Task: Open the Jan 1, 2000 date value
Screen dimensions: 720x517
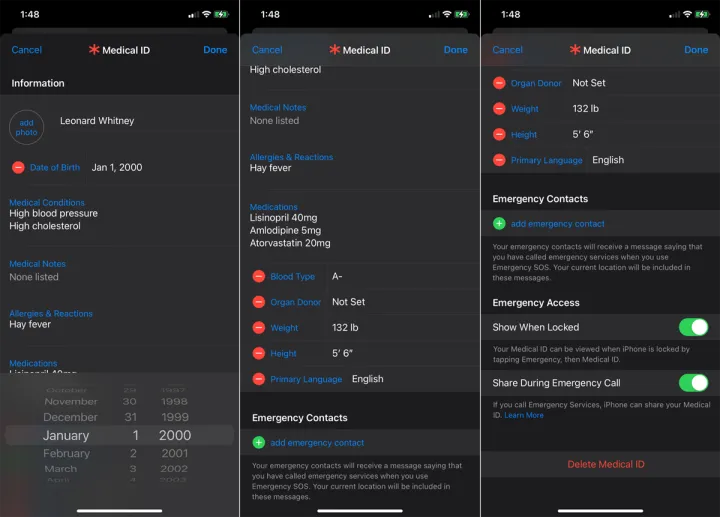Action: tap(116, 167)
